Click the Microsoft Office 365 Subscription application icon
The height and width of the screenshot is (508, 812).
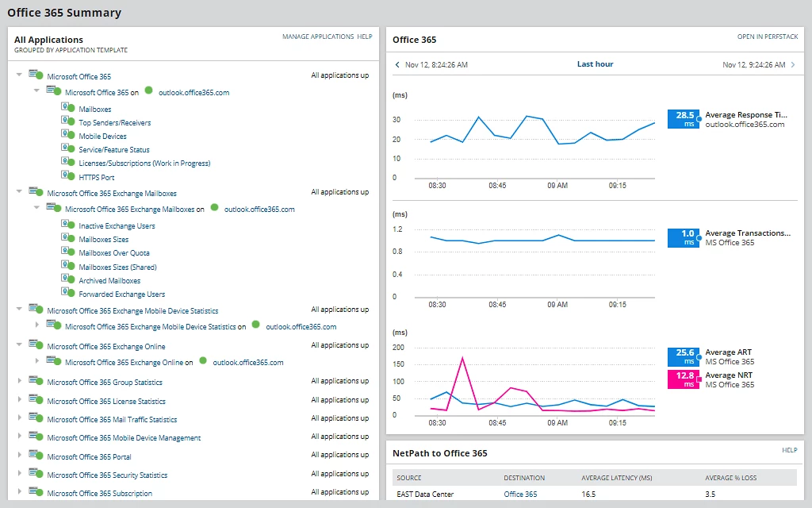click(35, 492)
